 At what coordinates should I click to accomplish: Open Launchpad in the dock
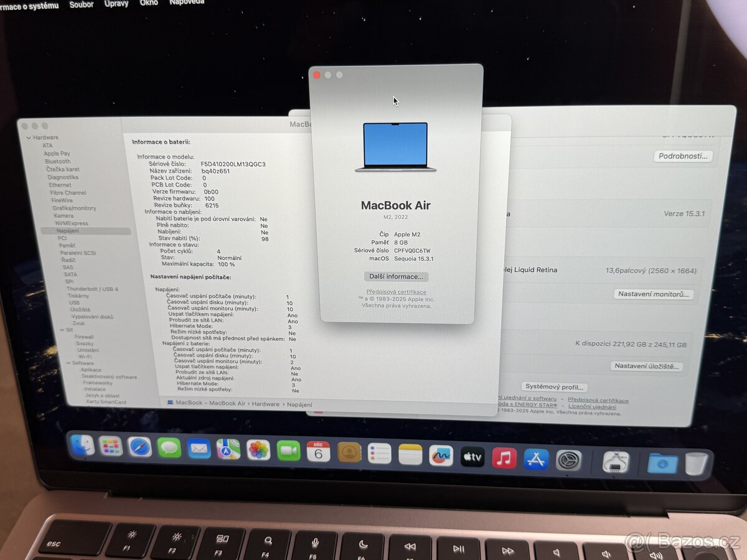pyautogui.click(x=111, y=446)
